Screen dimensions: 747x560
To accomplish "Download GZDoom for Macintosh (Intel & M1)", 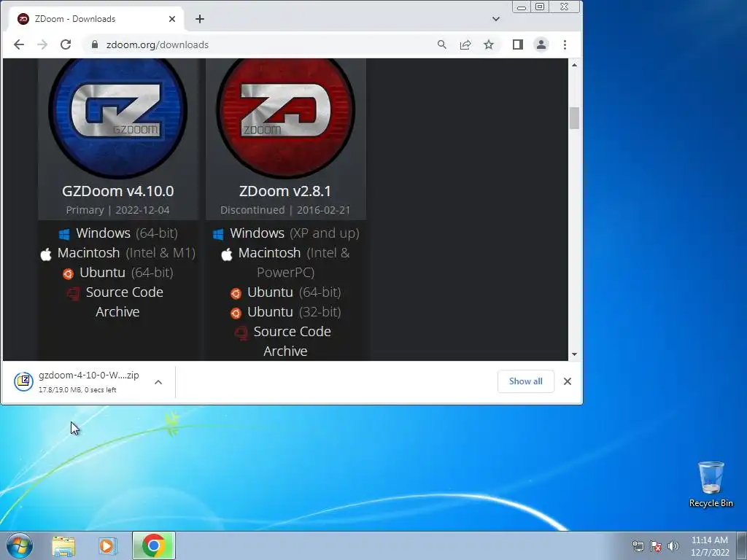I will (x=117, y=253).
